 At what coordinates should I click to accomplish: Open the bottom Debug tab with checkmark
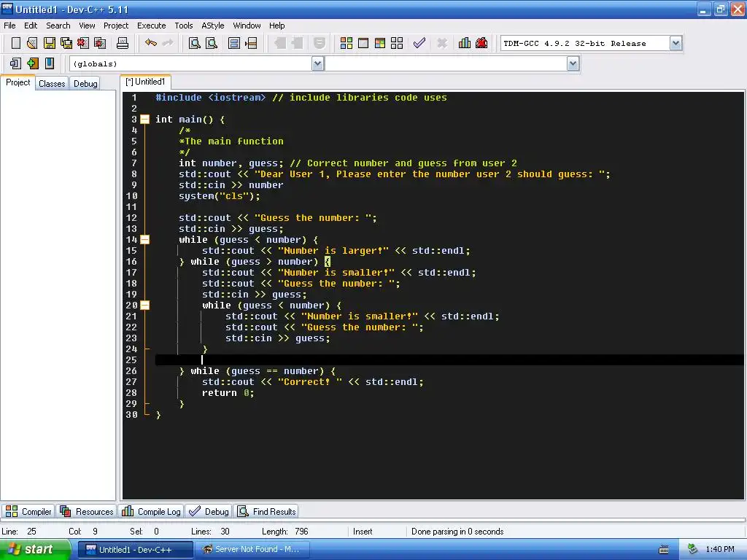(209, 511)
